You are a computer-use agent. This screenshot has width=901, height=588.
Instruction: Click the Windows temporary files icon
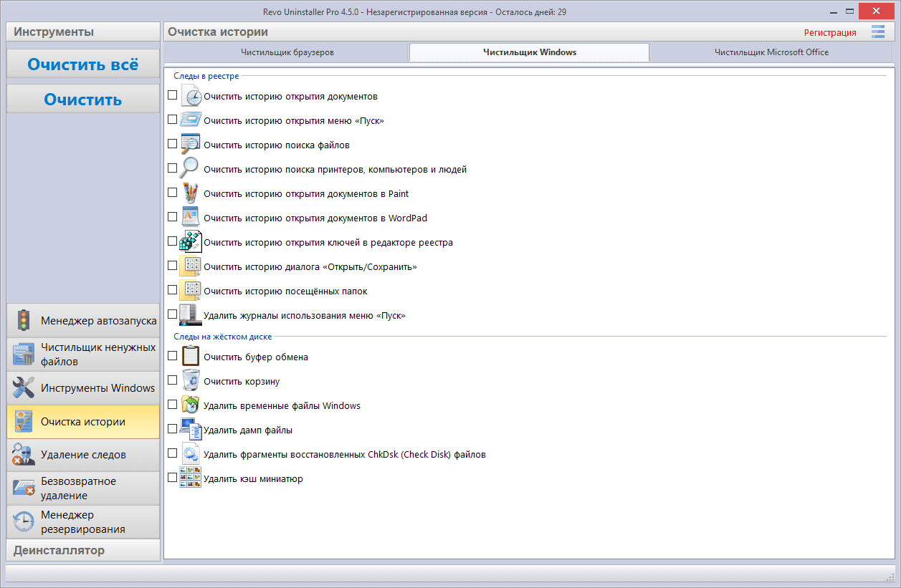[191, 405]
